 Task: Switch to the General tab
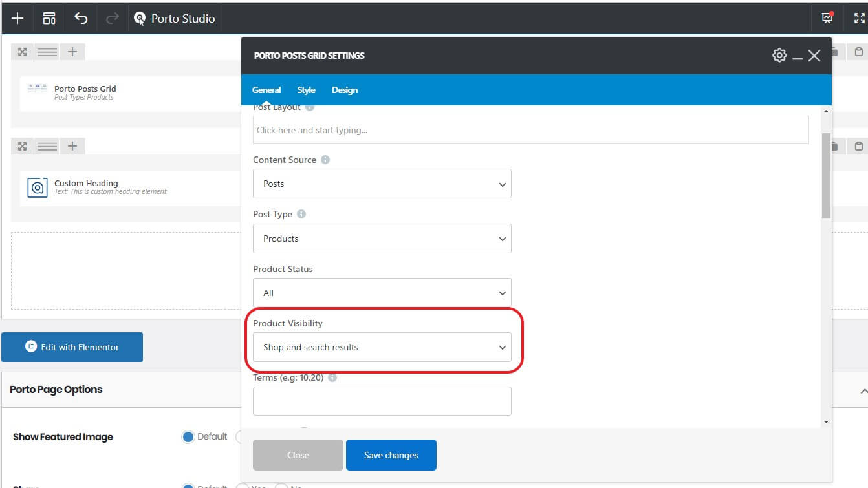pos(266,90)
